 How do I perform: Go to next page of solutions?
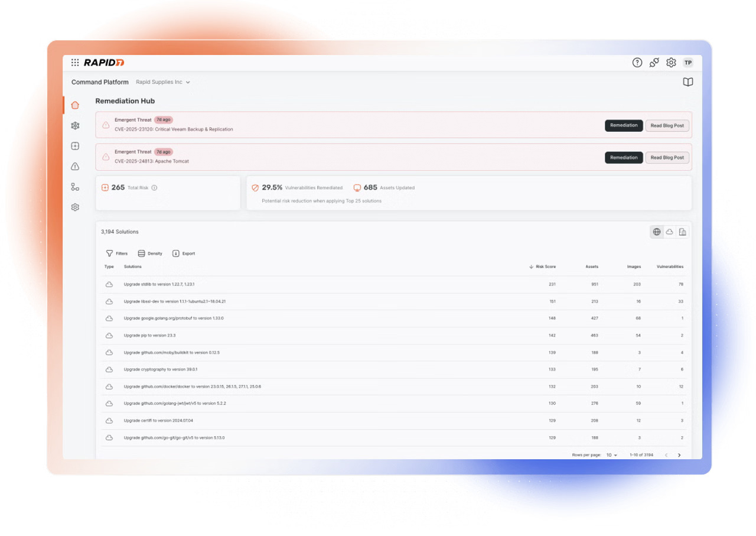tap(679, 455)
